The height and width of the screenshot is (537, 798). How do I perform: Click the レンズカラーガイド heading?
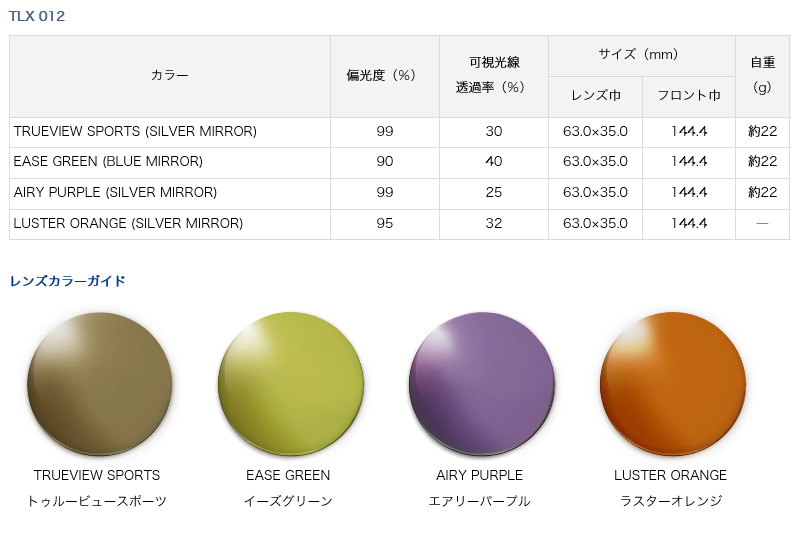pos(67,281)
